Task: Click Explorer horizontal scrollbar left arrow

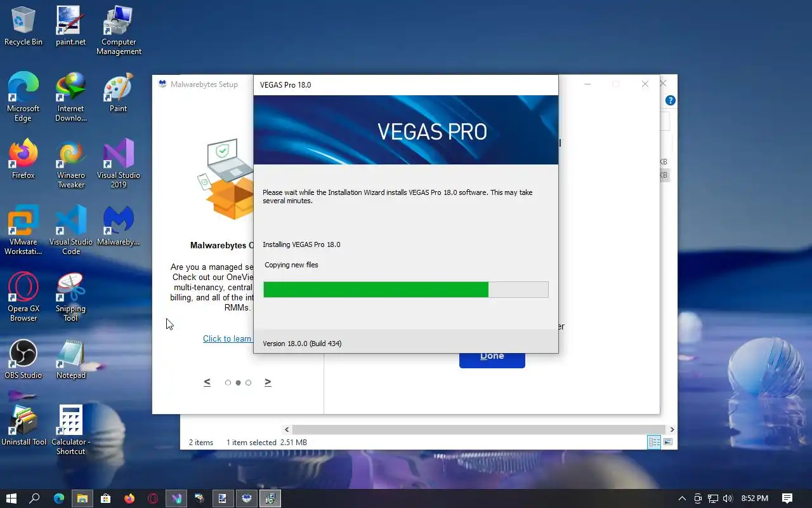Action: click(287, 430)
